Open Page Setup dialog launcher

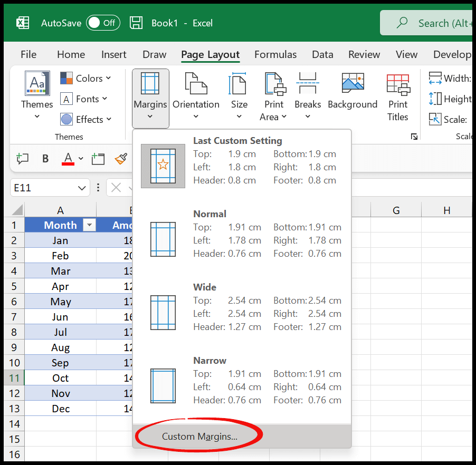click(x=414, y=137)
